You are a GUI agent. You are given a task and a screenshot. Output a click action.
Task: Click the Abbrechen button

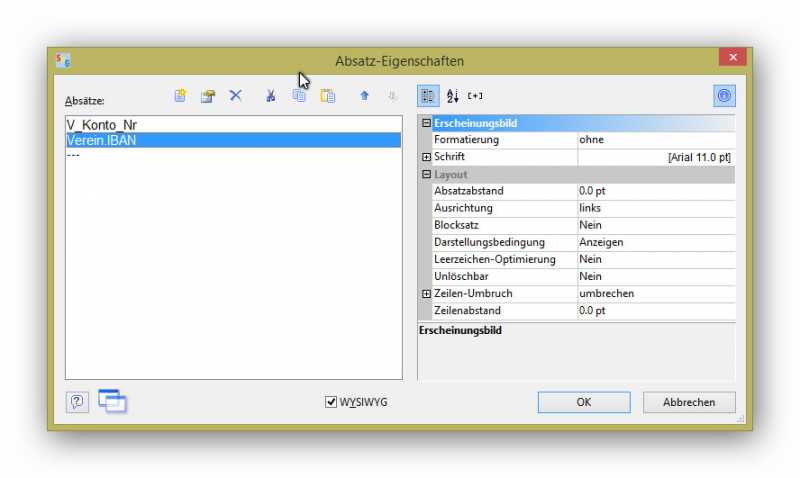point(689,402)
